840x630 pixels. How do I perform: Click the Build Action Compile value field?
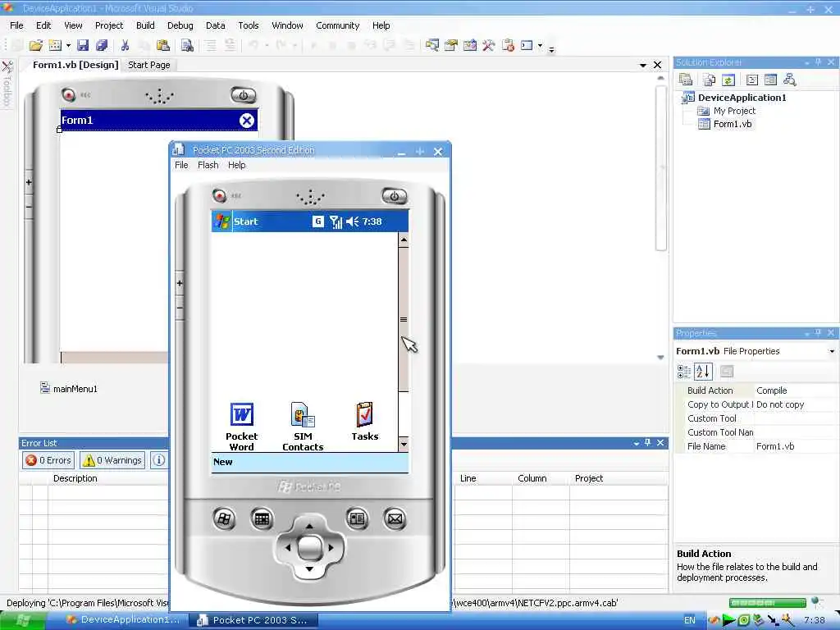coord(796,390)
